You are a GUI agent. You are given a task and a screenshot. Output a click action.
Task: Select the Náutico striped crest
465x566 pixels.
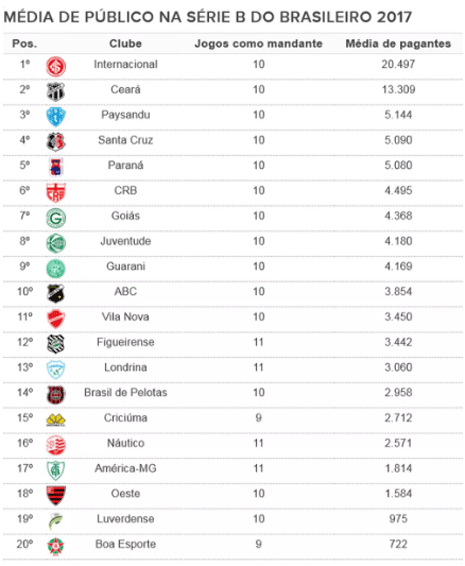point(56,445)
